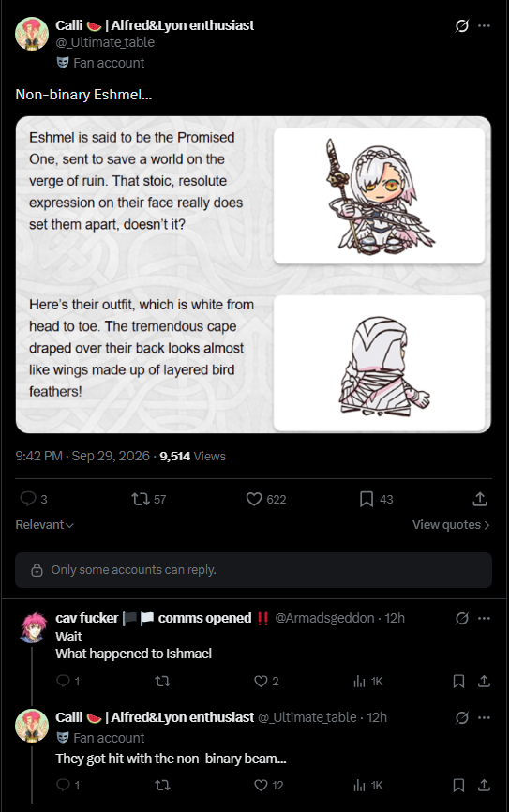The height and width of the screenshot is (812, 509).
Task: Open Calli's profile avatar at top
Action: (x=32, y=34)
